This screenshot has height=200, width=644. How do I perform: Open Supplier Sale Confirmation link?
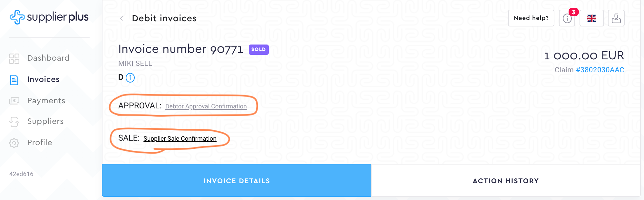(x=180, y=139)
